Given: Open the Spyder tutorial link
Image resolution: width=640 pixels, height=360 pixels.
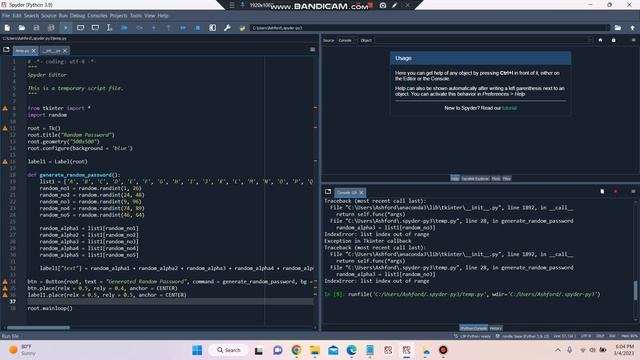Looking at the screenshot, I should [509, 108].
